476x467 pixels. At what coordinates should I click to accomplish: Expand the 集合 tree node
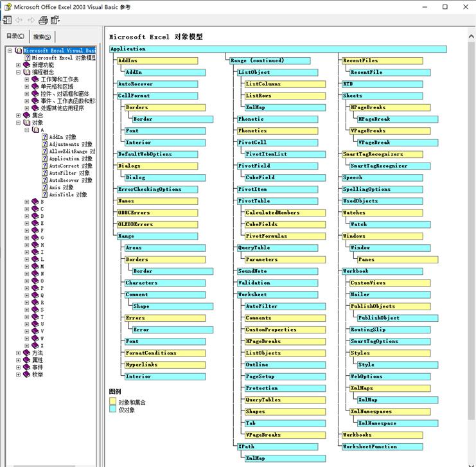(x=18, y=116)
